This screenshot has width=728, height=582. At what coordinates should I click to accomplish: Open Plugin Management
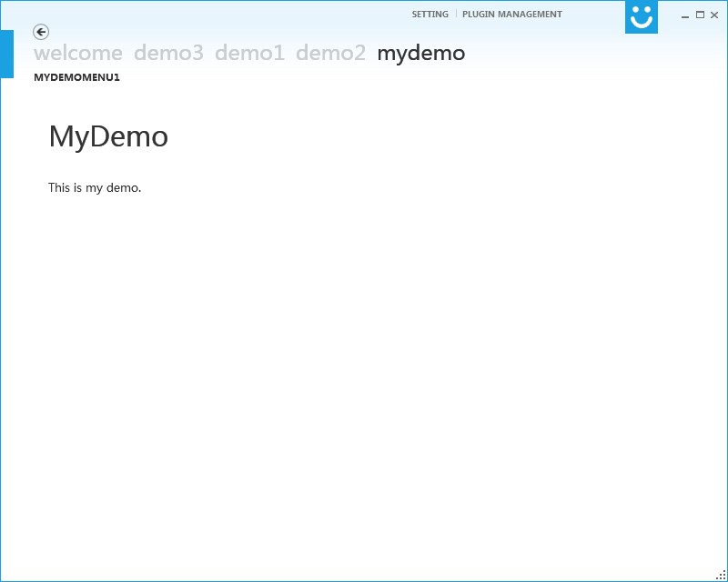click(x=512, y=15)
